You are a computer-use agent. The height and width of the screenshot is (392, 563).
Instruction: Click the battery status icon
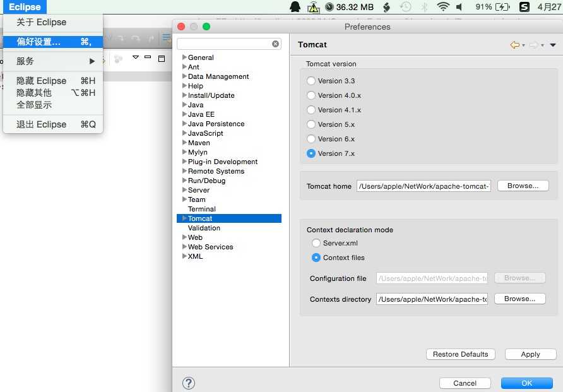[x=502, y=7]
